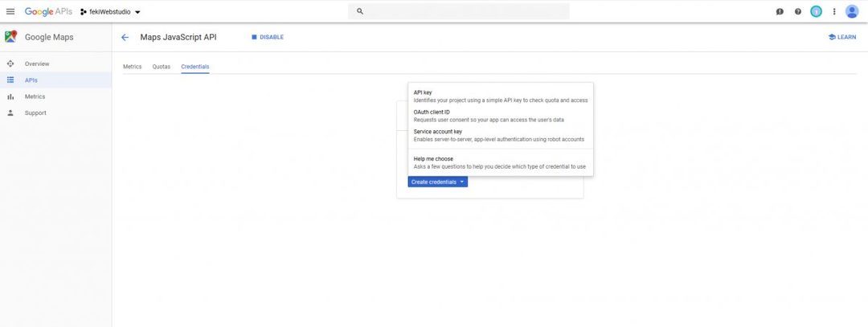
Task: Click the DISABLE button
Action: [268, 37]
